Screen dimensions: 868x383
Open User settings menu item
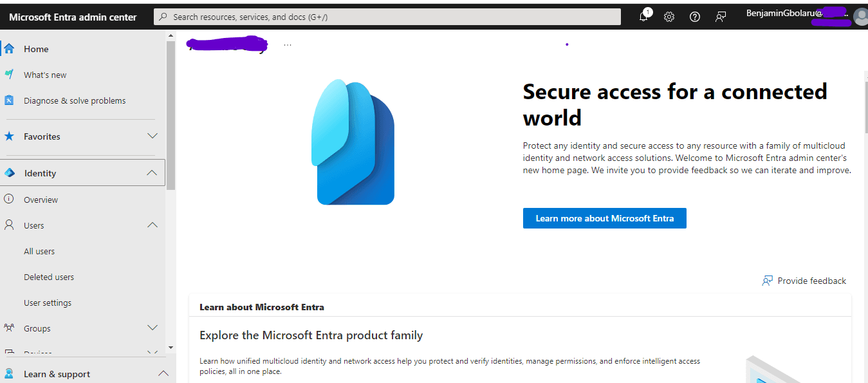[x=48, y=303]
